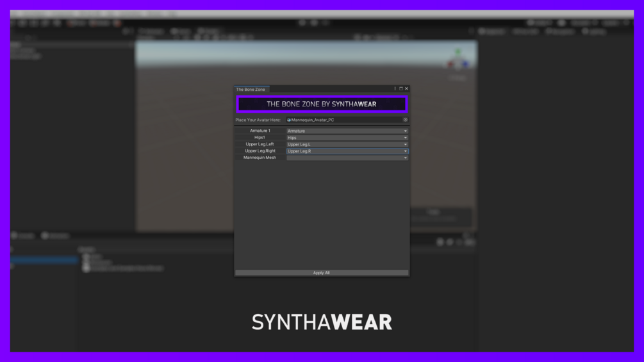The height and width of the screenshot is (362, 644).
Task: Close The Bone Zone window
Action: (407, 88)
